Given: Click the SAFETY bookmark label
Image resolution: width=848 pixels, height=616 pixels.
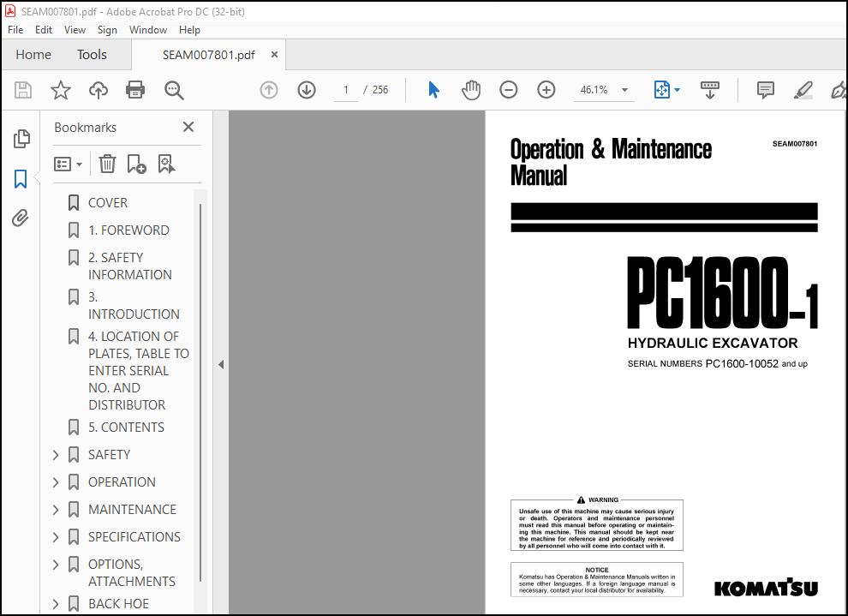Looking at the screenshot, I should coord(110,455).
